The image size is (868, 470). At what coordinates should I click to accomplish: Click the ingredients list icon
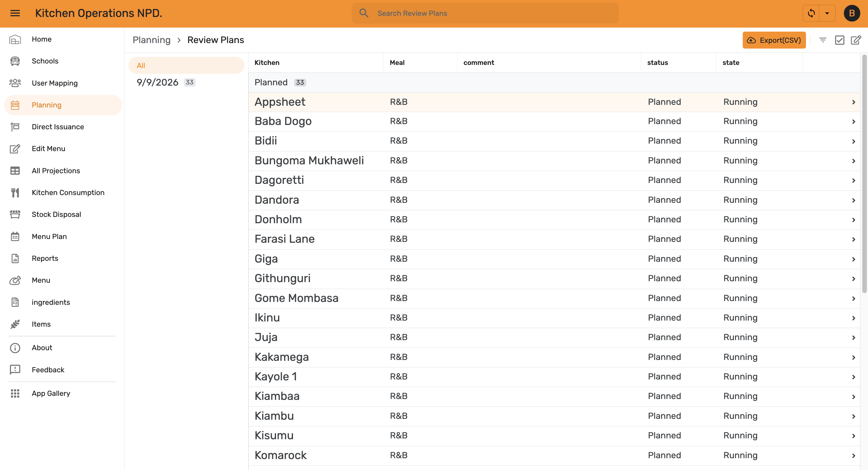[x=15, y=302]
